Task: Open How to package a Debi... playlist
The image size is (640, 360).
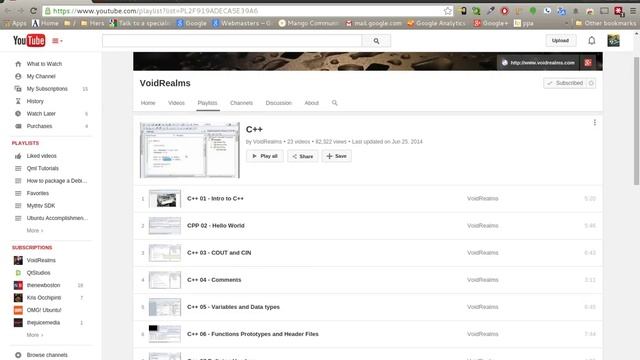Action: (x=57, y=181)
